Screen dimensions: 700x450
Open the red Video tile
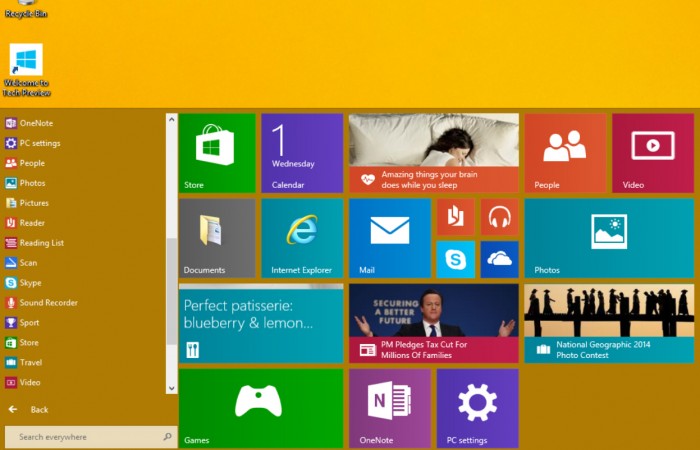click(652, 152)
